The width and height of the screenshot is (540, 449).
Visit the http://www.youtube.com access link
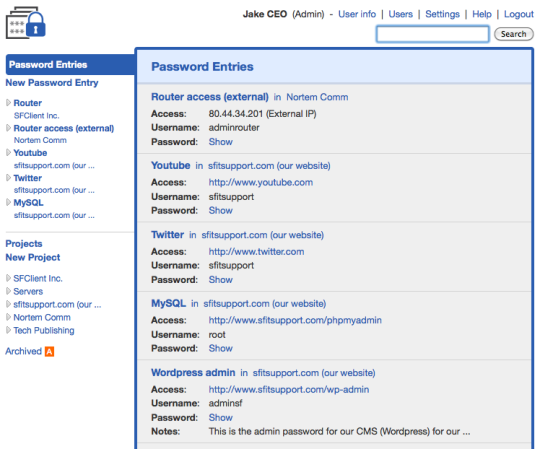click(261, 182)
